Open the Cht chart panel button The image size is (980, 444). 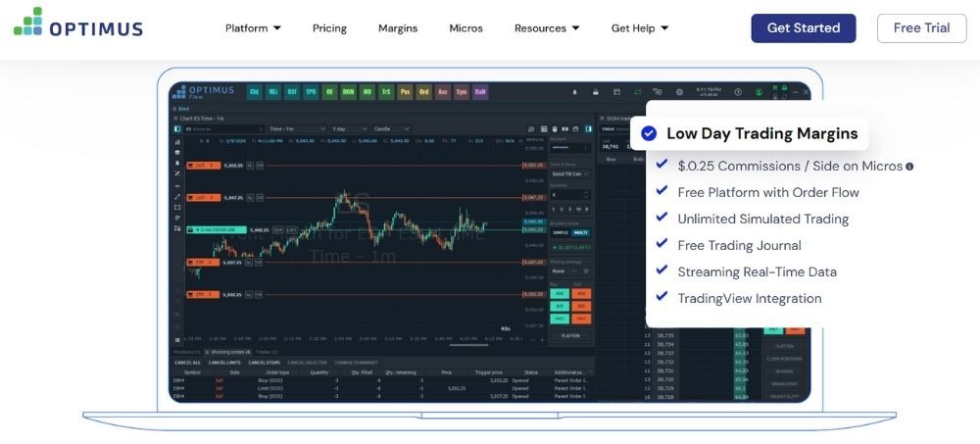point(254,92)
